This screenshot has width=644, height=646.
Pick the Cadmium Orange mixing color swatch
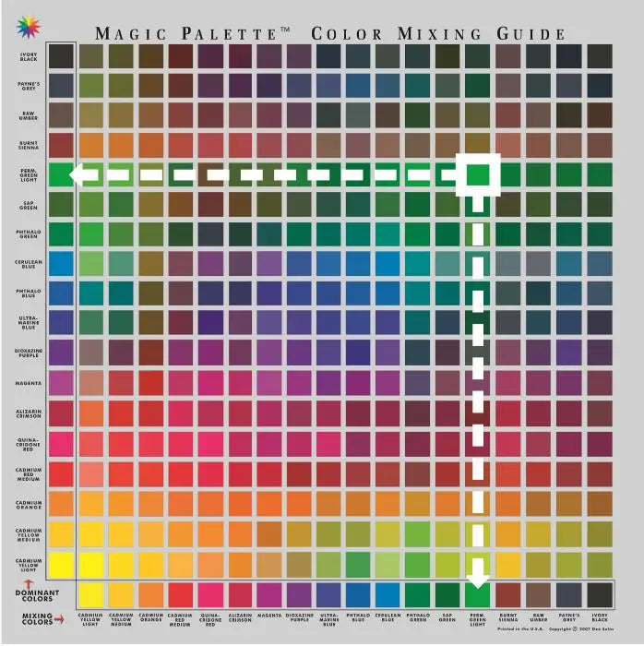[151, 595]
